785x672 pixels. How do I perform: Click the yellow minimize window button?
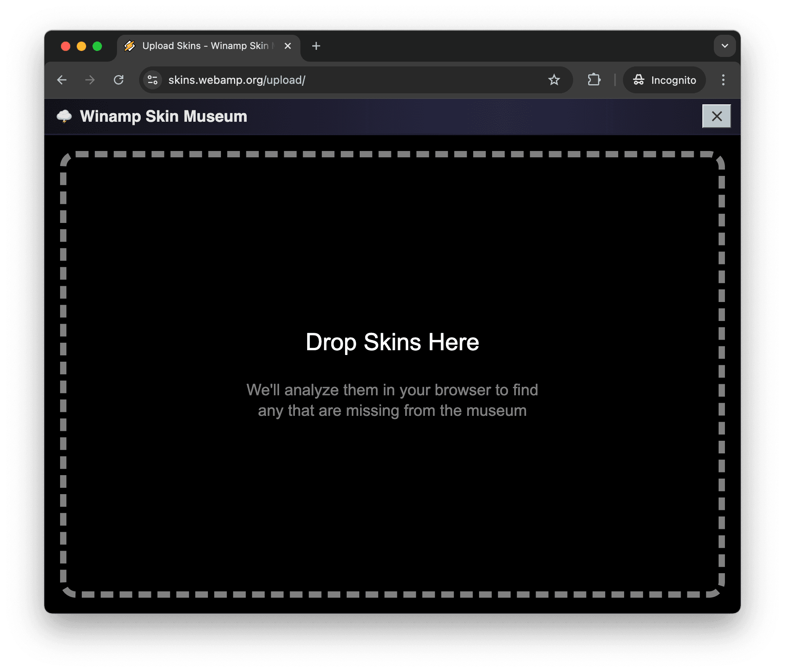tap(81, 46)
